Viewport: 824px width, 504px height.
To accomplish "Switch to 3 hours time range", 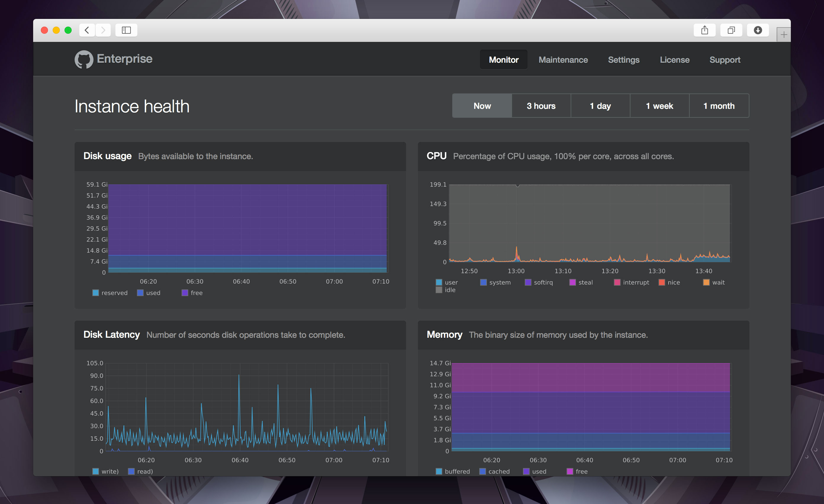I will tap(541, 106).
